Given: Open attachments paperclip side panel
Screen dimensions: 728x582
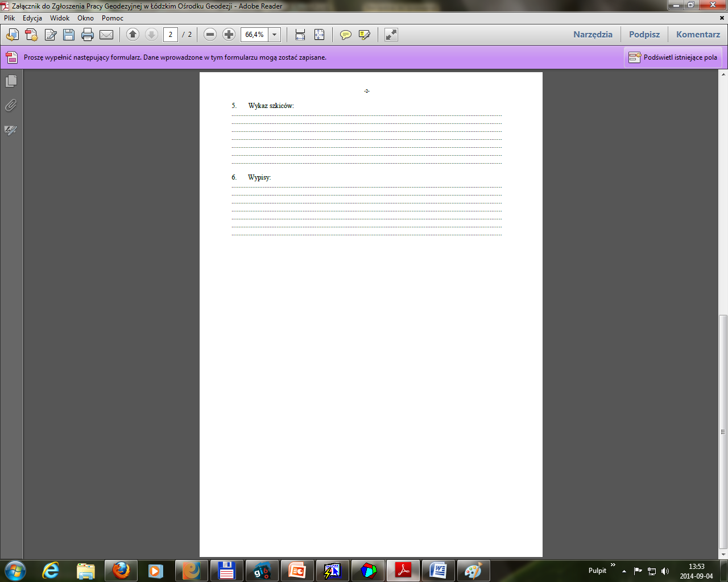Looking at the screenshot, I should pyautogui.click(x=11, y=106).
